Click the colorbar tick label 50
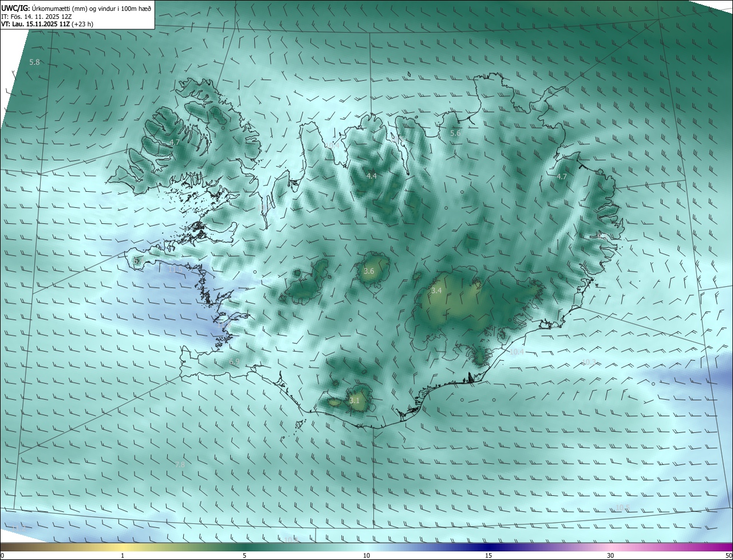 (x=728, y=555)
